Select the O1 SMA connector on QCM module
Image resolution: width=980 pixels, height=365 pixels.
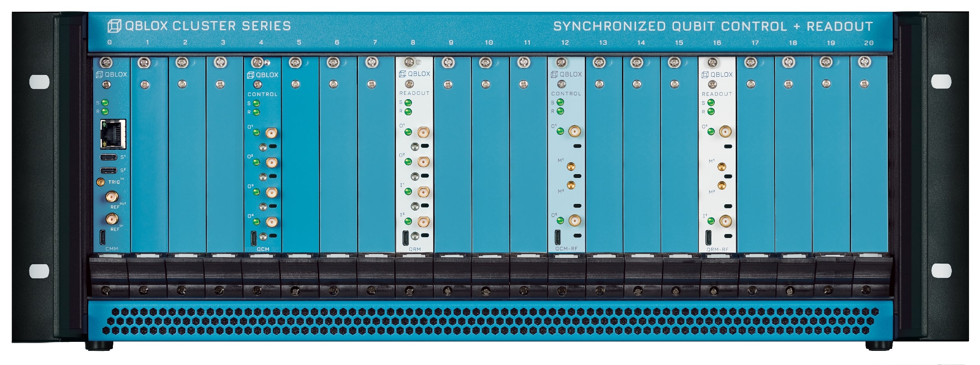tap(271, 133)
